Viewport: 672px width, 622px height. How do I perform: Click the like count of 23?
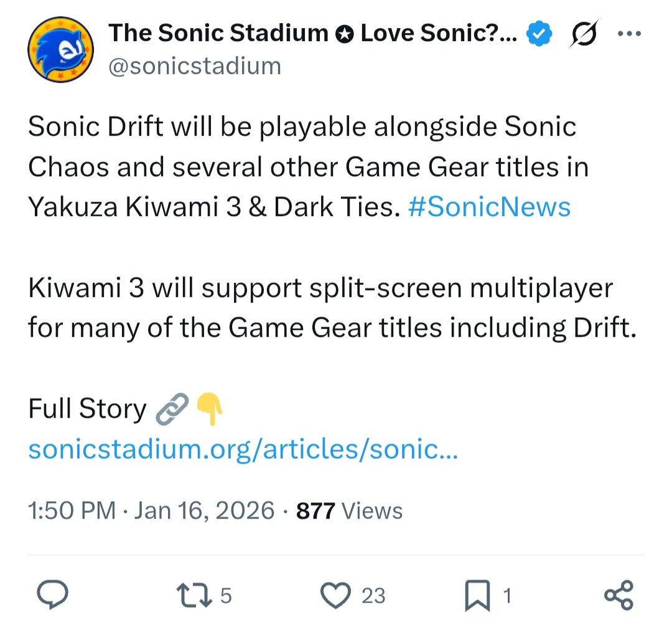[373, 596]
